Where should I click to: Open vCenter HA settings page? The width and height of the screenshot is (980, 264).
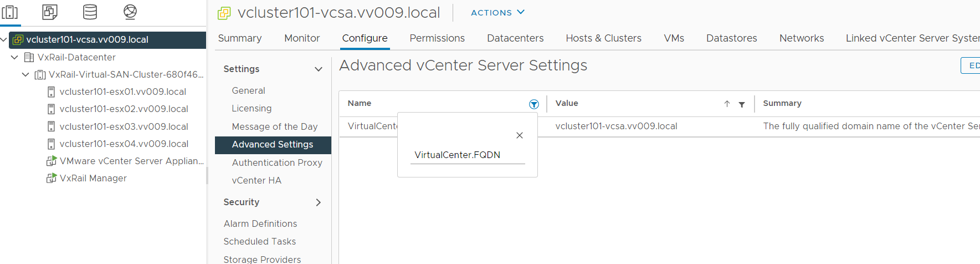tap(256, 180)
